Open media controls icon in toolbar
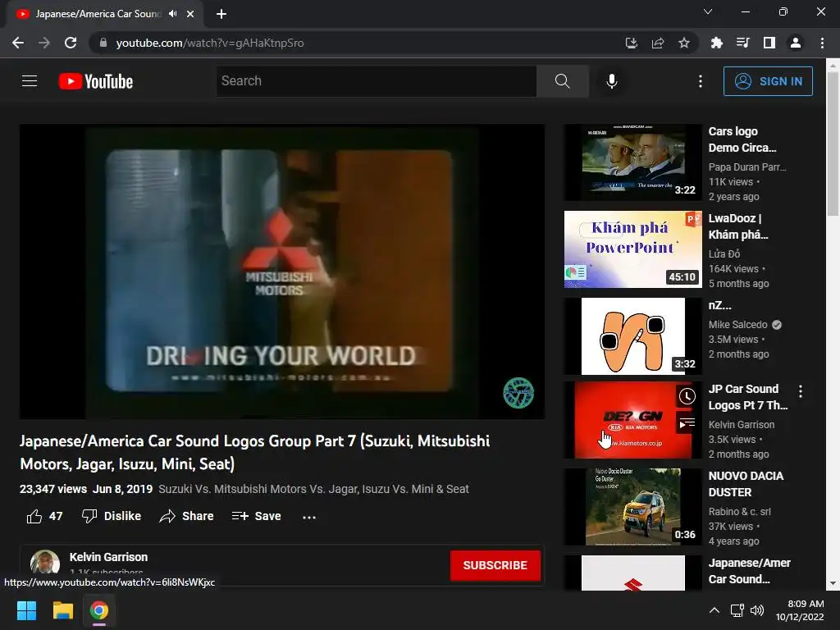Viewport: 840px width, 630px height. click(742, 43)
